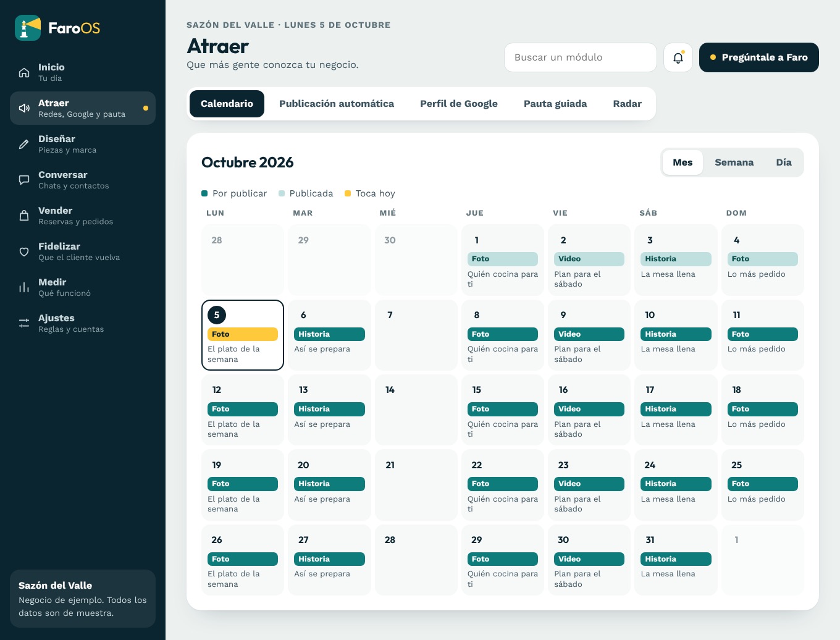This screenshot has height=640, width=840.
Task: Open the Video post on October 30
Action: pyautogui.click(x=589, y=559)
